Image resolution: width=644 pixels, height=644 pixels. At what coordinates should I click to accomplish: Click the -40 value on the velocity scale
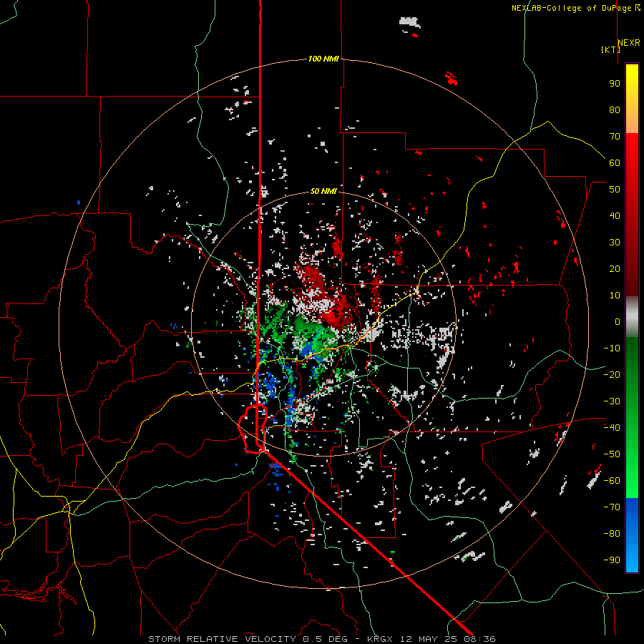tap(612, 428)
